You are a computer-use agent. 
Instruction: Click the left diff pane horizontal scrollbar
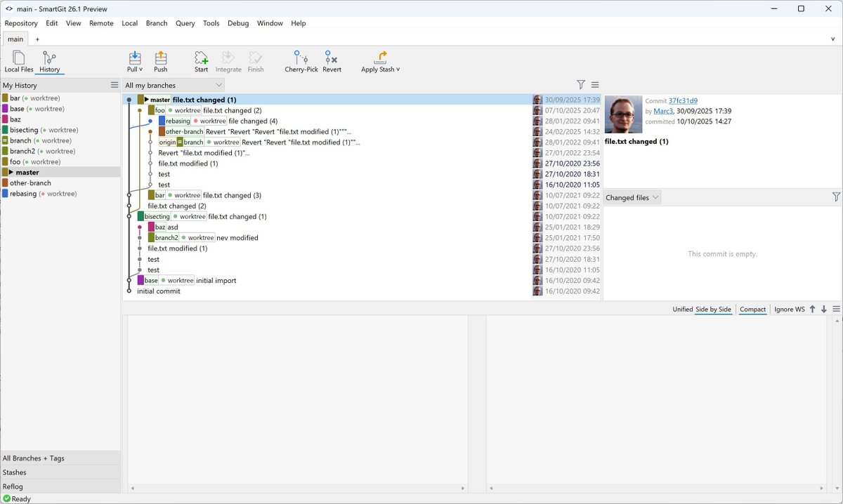point(297,489)
